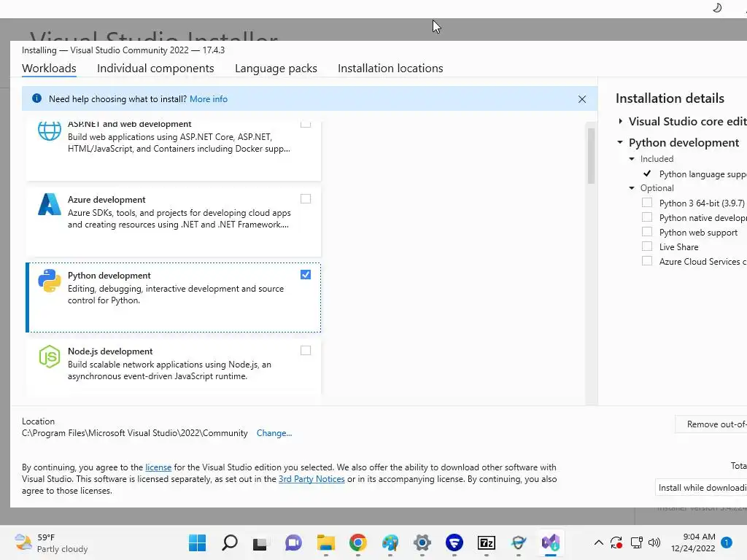Enable optional Python native development tools

647,217
